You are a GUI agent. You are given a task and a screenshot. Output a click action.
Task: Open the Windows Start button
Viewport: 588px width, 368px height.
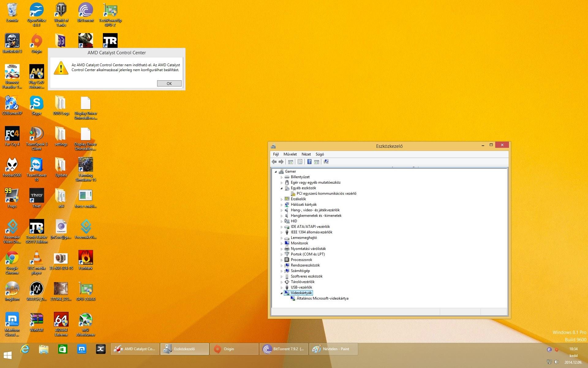click(x=8, y=355)
